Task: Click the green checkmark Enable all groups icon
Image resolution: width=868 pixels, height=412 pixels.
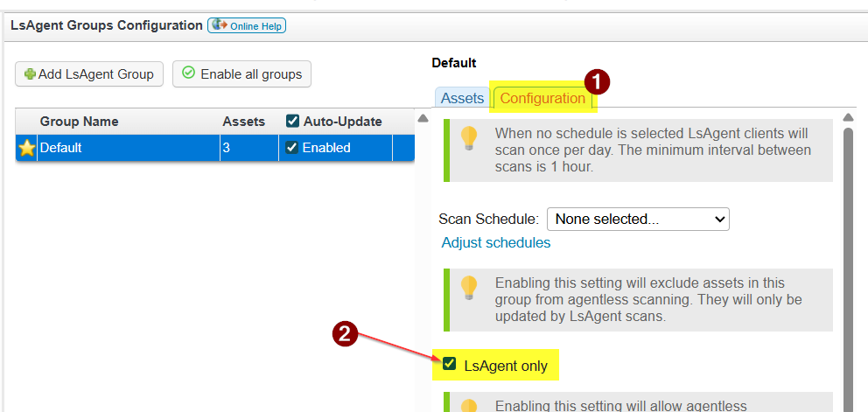Action: (189, 74)
